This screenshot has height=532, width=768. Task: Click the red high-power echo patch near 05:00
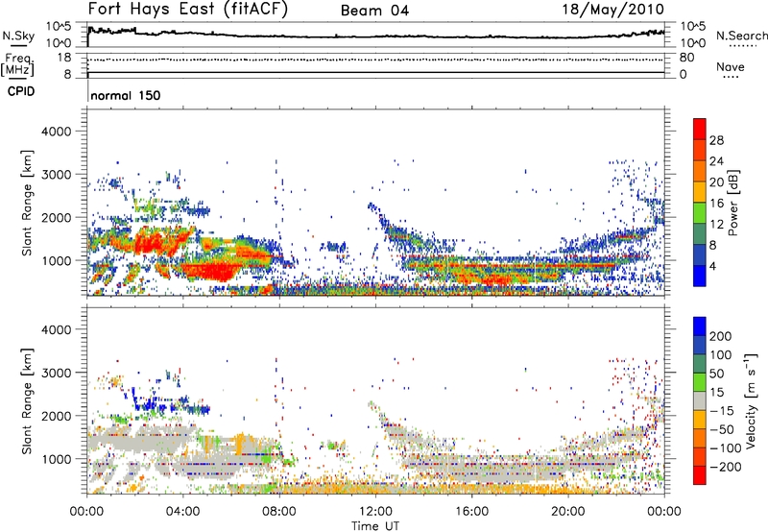(x=210, y=271)
